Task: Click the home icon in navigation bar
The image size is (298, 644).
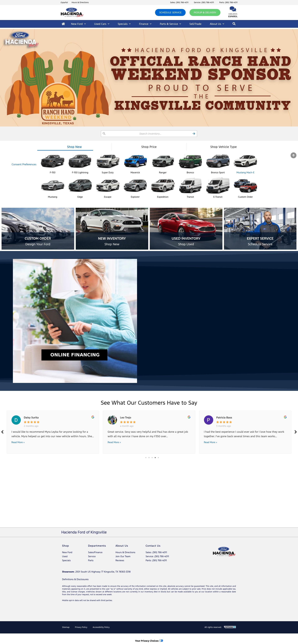Action: [x=63, y=24]
